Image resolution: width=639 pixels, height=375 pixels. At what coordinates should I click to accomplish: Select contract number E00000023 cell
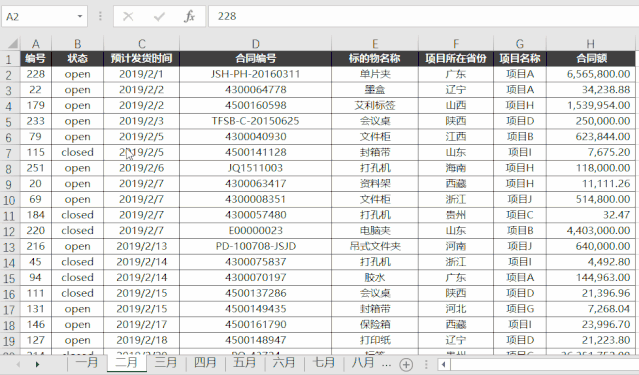point(256,230)
